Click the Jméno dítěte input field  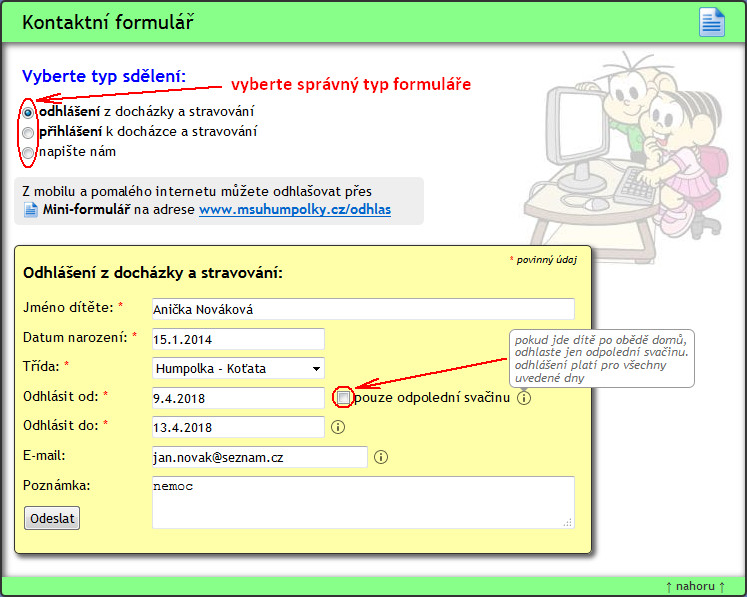(362, 309)
